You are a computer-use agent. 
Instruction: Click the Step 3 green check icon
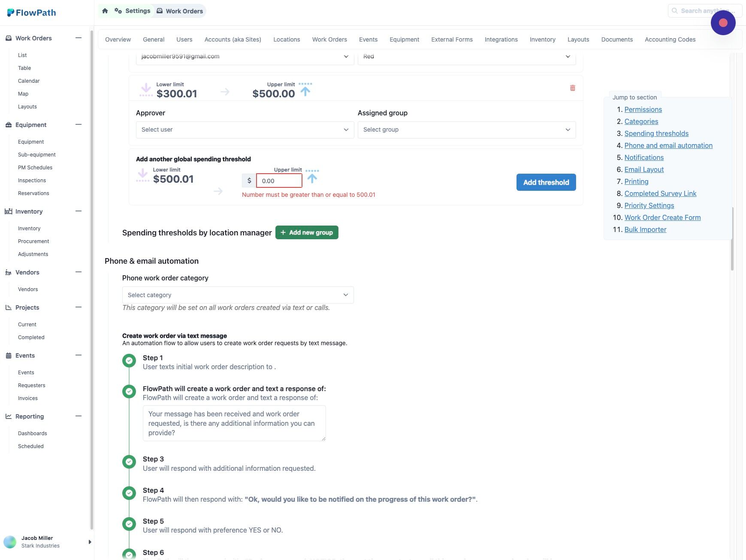click(129, 462)
